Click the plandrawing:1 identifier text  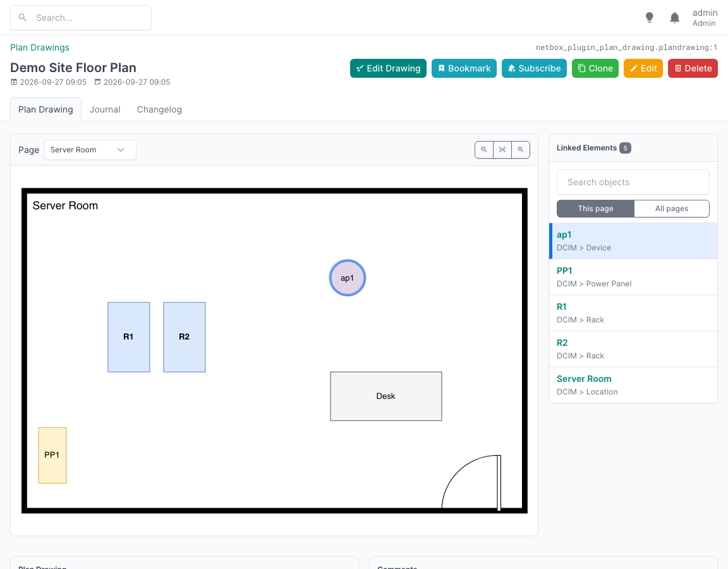point(626,47)
